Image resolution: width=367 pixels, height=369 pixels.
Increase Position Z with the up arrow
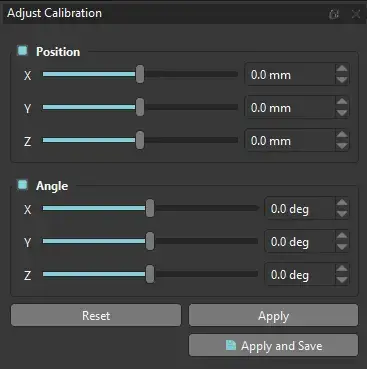coord(342,135)
